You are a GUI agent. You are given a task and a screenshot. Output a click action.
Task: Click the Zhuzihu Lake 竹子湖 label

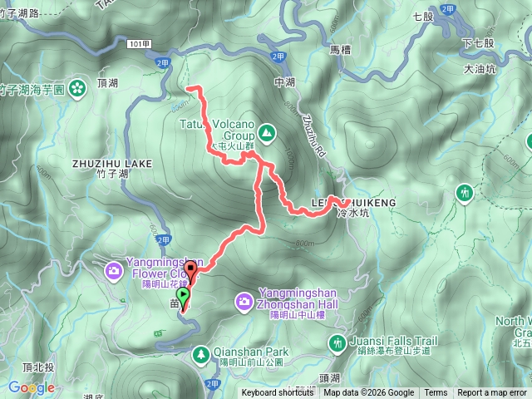tap(112, 169)
